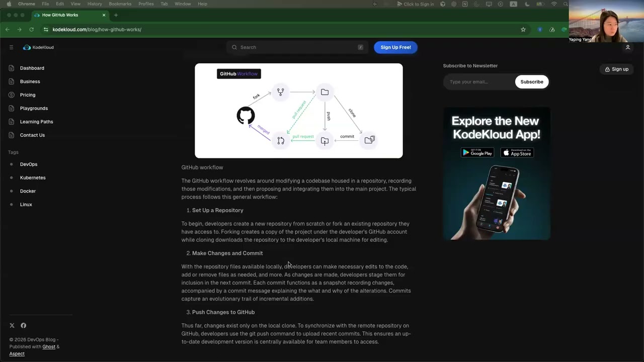The height and width of the screenshot is (362, 644).
Task: Click the Sign up button with lock
Action: click(616, 69)
